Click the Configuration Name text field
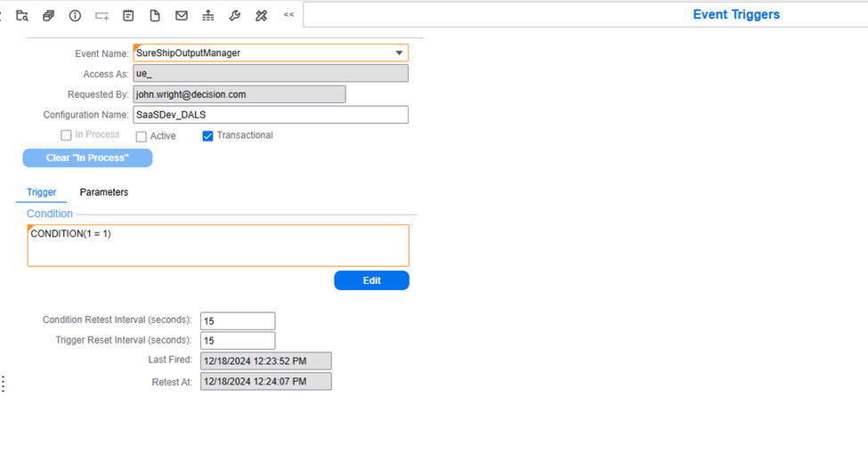Screen dimensions: 868x470 pyautogui.click(x=271, y=115)
